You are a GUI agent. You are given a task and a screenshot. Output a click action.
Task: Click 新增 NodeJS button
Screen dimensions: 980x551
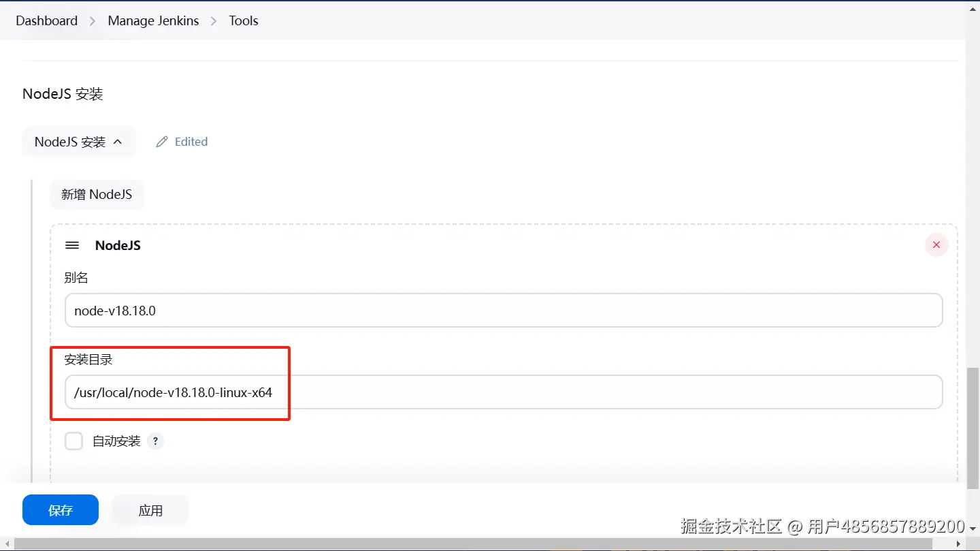click(x=97, y=194)
